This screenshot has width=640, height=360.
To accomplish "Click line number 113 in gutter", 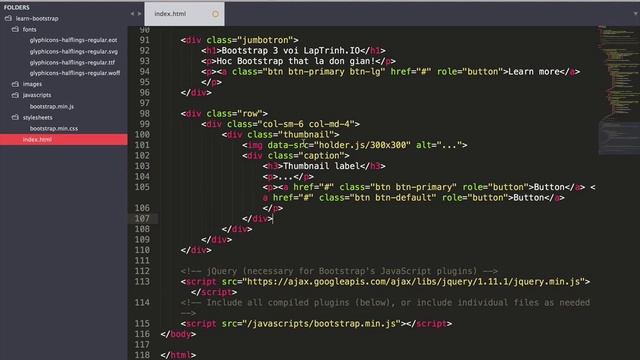I will pos(142,281).
